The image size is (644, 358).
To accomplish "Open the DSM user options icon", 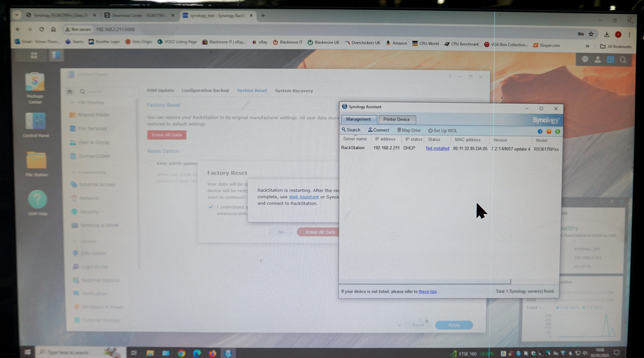I will [598, 59].
